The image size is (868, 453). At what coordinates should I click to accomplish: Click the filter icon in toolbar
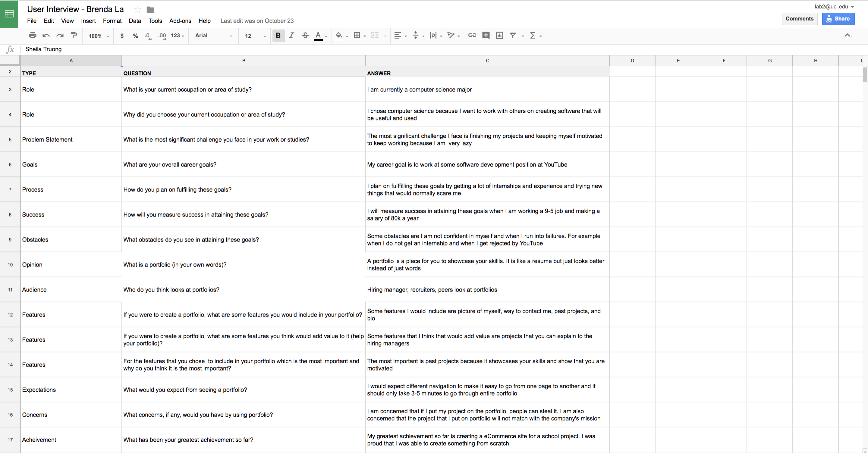point(513,35)
